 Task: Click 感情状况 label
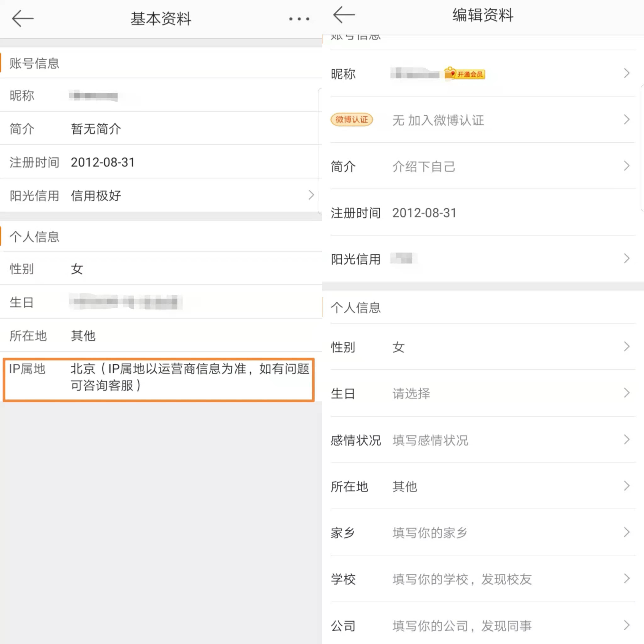point(356,440)
